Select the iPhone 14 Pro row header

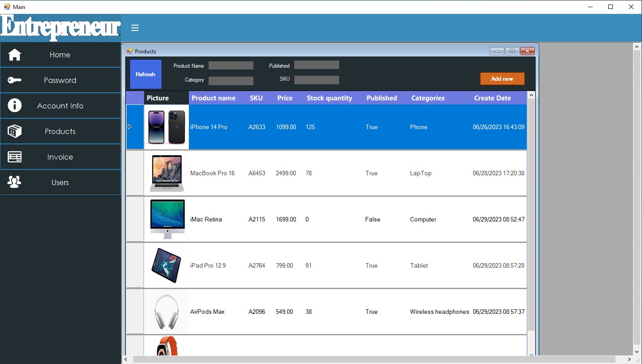click(x=135, y=127)
